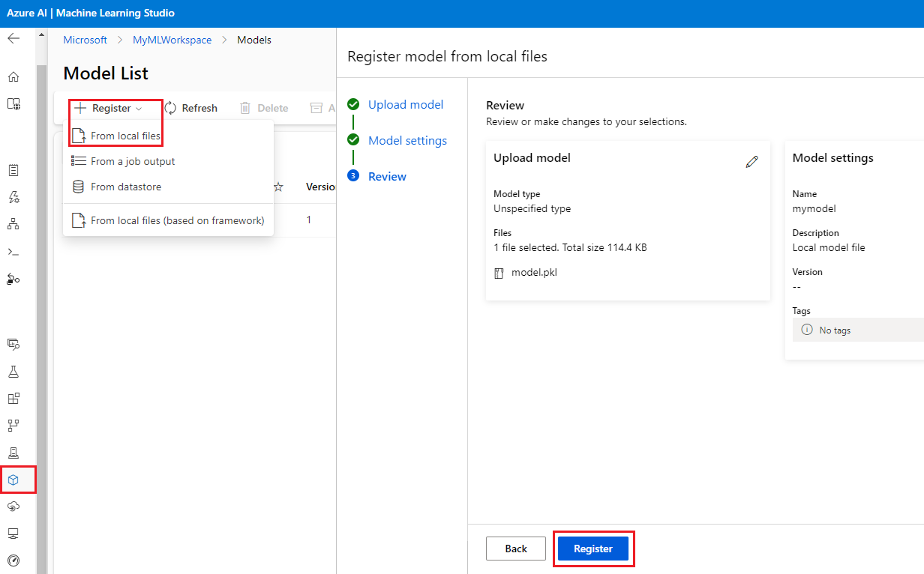Image resolution: width=924 pixels, height=574 pixels.
Task: Click the edit pencil on Upload model card
Action: [751, 162]
